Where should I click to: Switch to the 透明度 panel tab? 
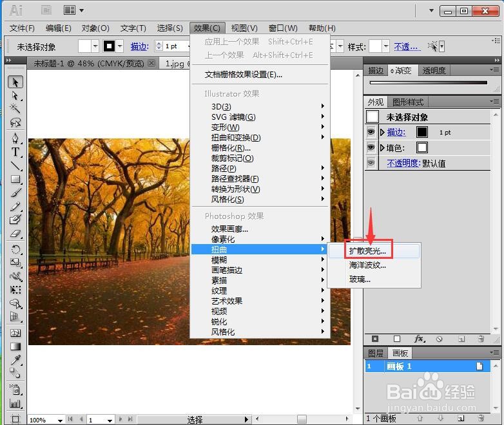pyautogui.click(x=434, y=70)
